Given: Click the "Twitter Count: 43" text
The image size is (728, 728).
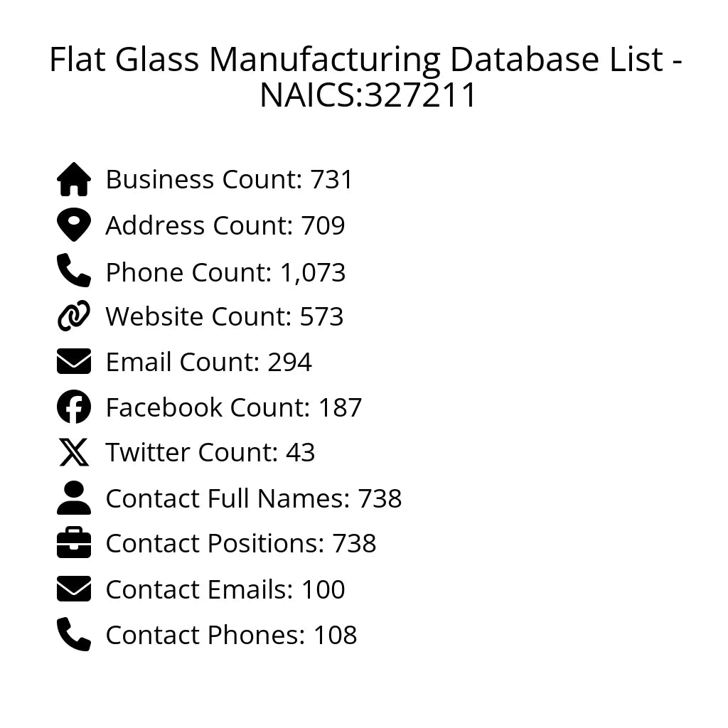Looking at the screenshot, I should coord(210,453).
